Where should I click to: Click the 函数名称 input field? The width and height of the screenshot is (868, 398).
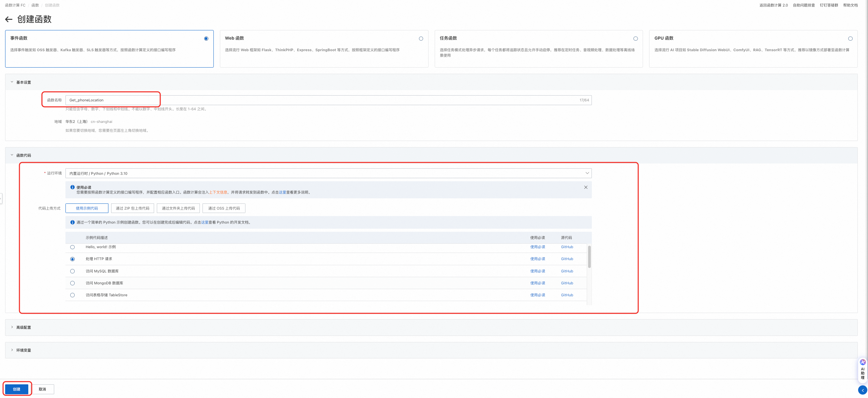[x=328, y=100]
